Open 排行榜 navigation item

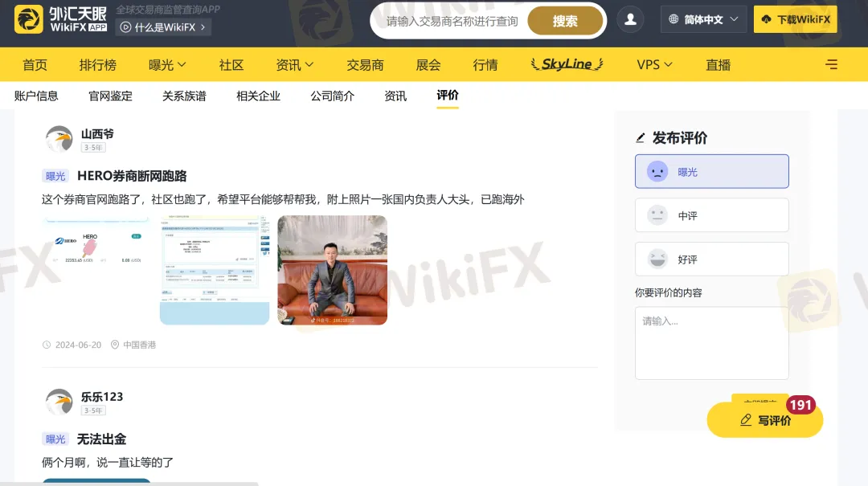pos(97,65)
